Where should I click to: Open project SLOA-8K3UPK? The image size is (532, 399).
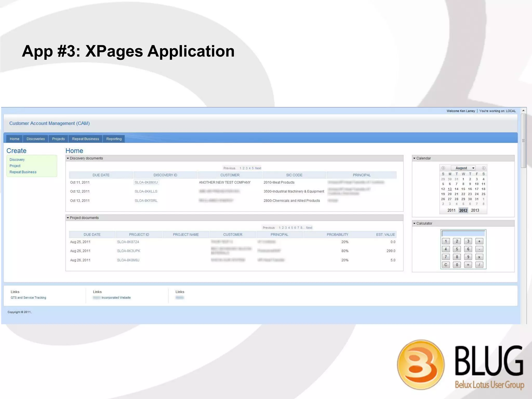[129, 251]
